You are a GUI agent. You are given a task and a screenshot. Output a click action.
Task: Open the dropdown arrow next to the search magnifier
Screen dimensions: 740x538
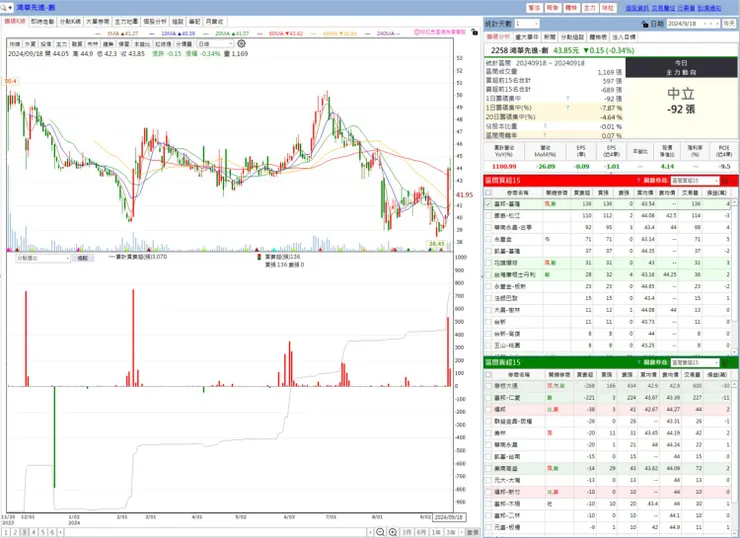(x=10, y=8)
